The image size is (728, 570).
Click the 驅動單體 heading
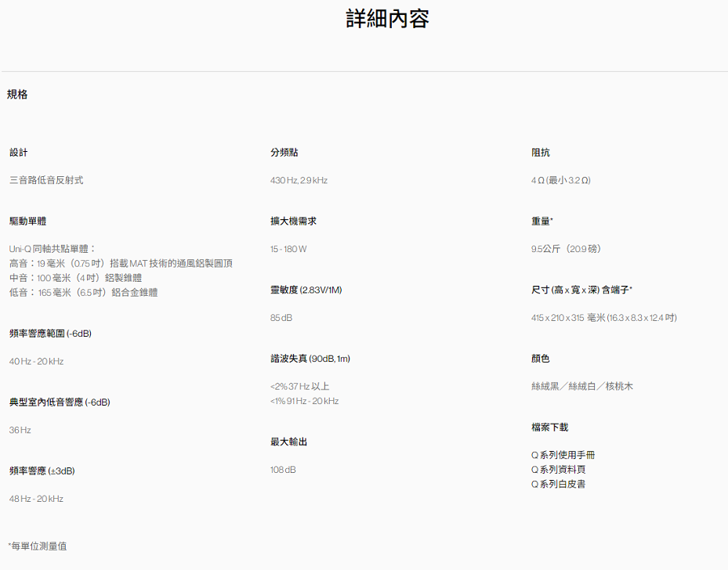tap(33, 222)
